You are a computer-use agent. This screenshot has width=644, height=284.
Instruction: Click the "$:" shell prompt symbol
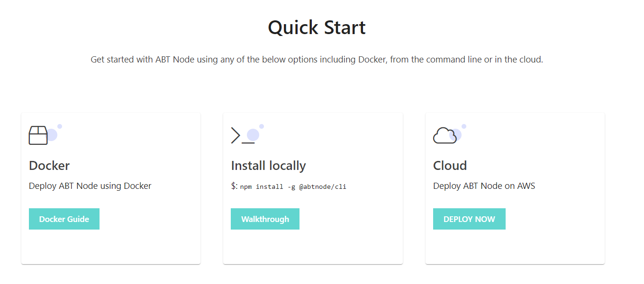pos(234,186)
